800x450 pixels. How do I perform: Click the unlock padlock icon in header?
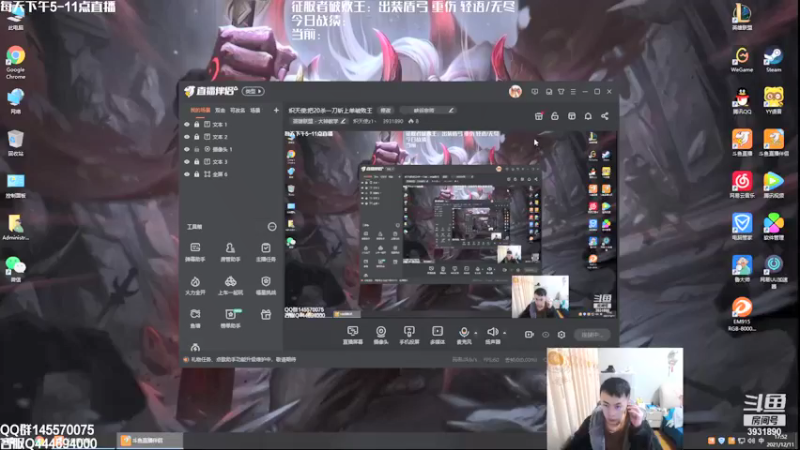555,116
